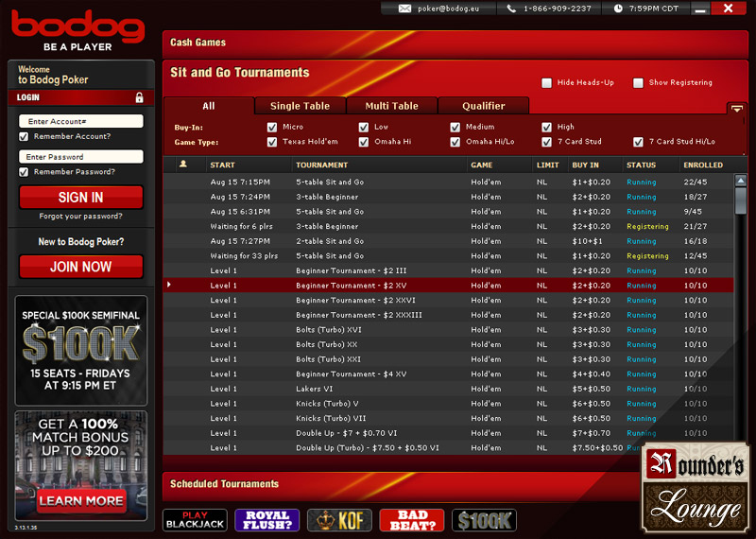Viewport: 756px width, 539px height.
Task: Sort by the STATUS column header
Action: [x=641, y=165]
